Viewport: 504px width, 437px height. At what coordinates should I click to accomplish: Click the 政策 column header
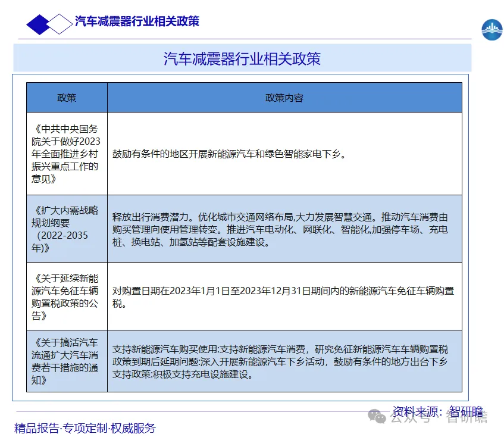(67, 98)
